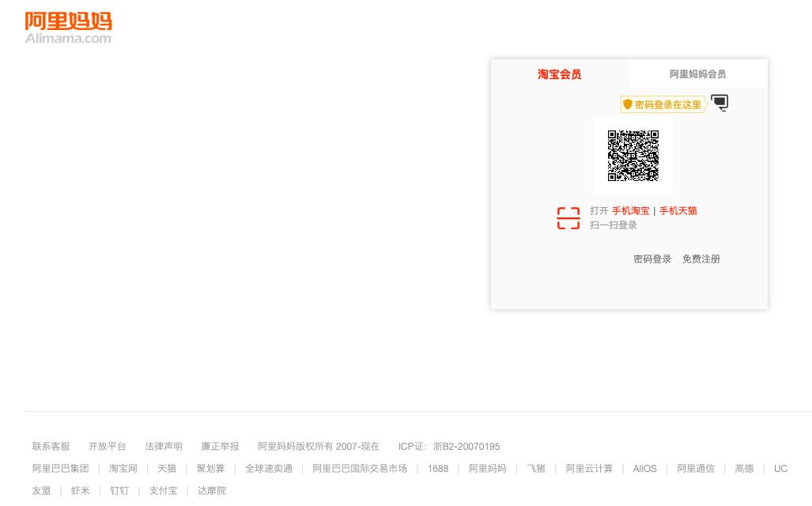Visit the 淘宝网 footer link
Screen dimensions: 812x506
click(x=123, y=468)
